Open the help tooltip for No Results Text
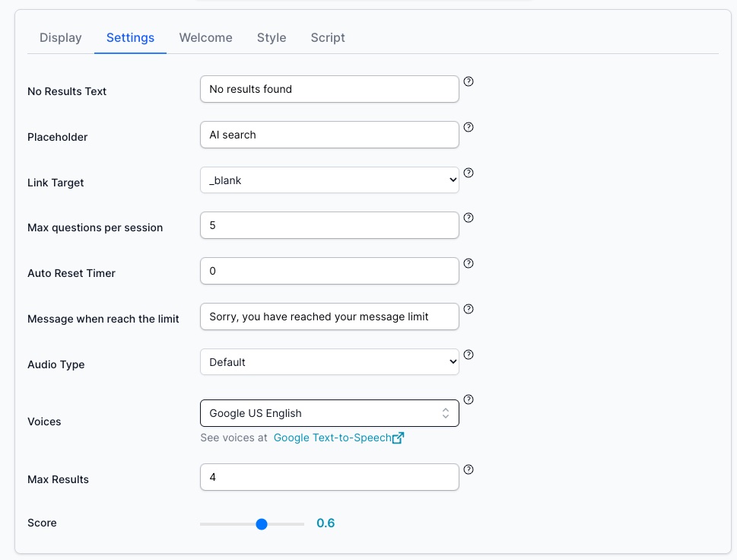The image size is (737, 560). (469, 81)
